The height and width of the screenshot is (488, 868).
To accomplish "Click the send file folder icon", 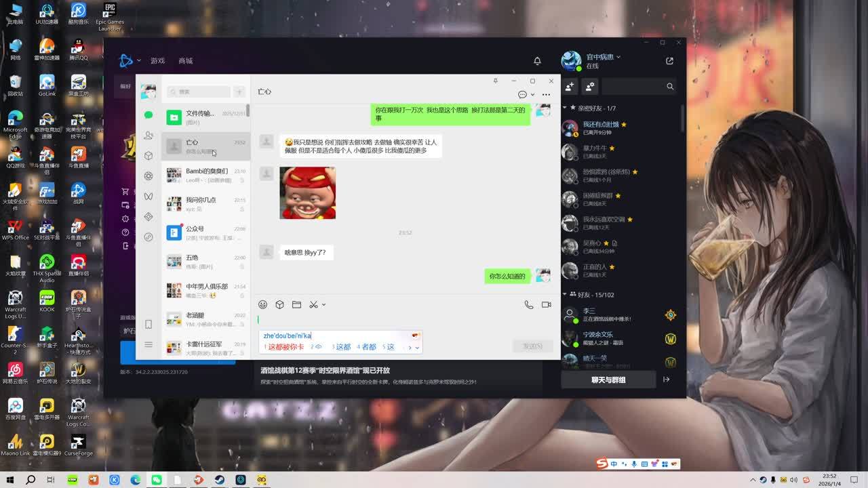I will point(296,305).
